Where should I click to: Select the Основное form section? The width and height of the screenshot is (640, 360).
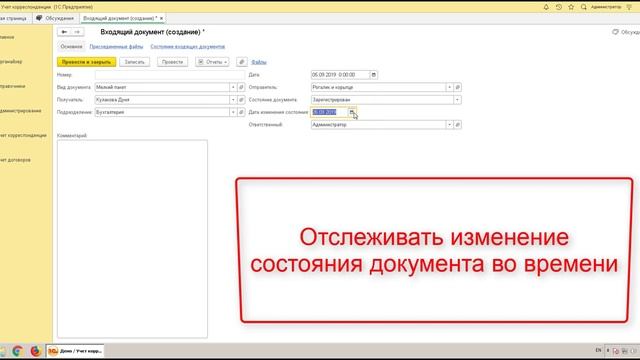(x=71, y=47)
